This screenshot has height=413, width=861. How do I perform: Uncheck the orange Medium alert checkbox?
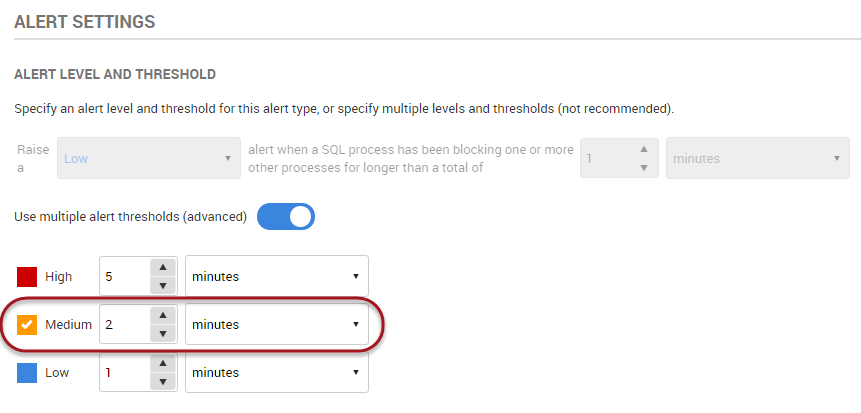click(x=28, y=324)
